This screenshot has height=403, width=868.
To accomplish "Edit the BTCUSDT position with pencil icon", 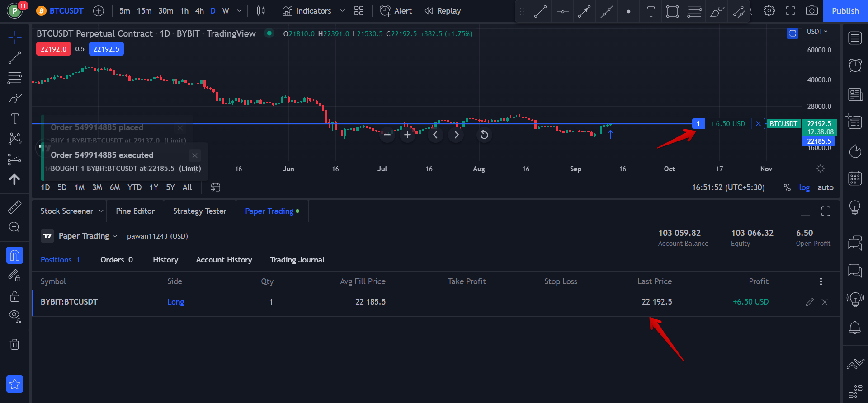I will (x=810, y=302).
